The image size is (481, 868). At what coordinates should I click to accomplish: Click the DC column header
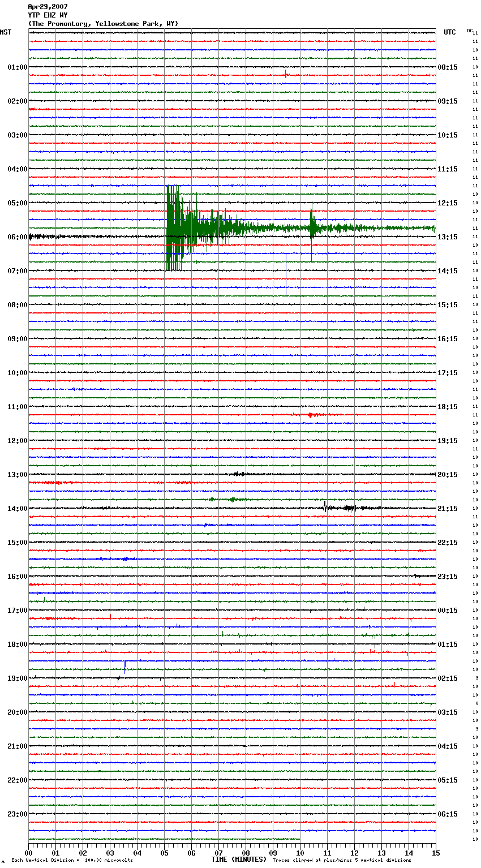pyautogui.click(x=470, y=31)
